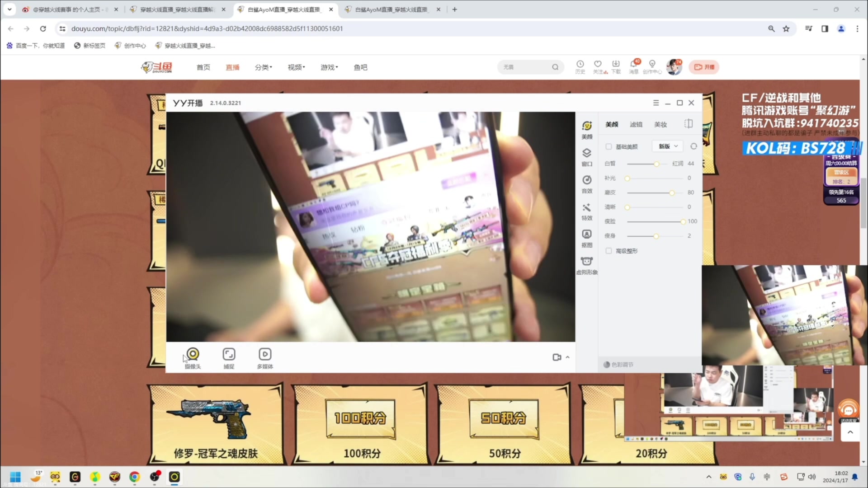Show hidden system tray icons

(x=709, y=477)
